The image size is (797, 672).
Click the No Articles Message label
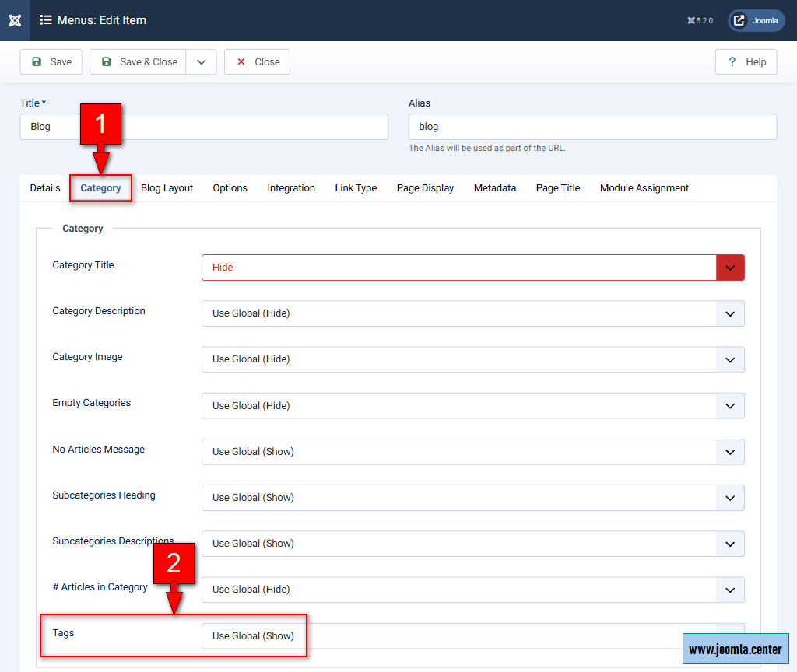coord(99,450)
